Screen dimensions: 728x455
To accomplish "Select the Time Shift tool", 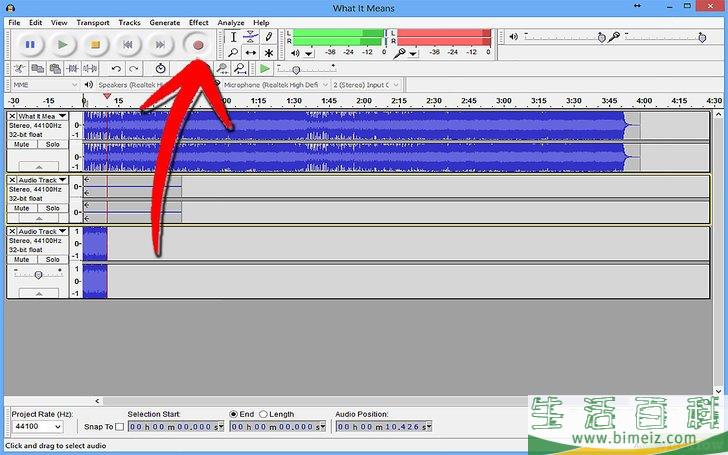I will 251,53.
